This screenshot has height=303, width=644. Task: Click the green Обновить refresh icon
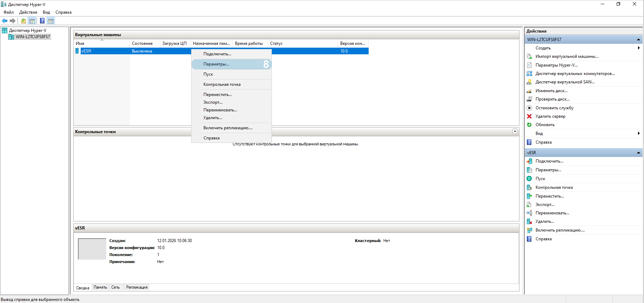click(x=529, y=125)
